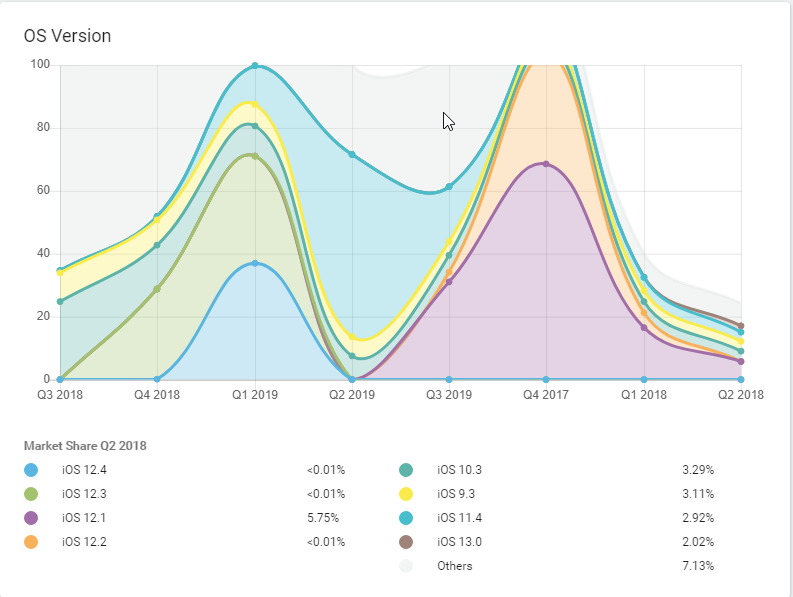Click the 7.13% value for Others
Image resolution: width=793 pixels, height=597 pixels.
tap(698, 566)
